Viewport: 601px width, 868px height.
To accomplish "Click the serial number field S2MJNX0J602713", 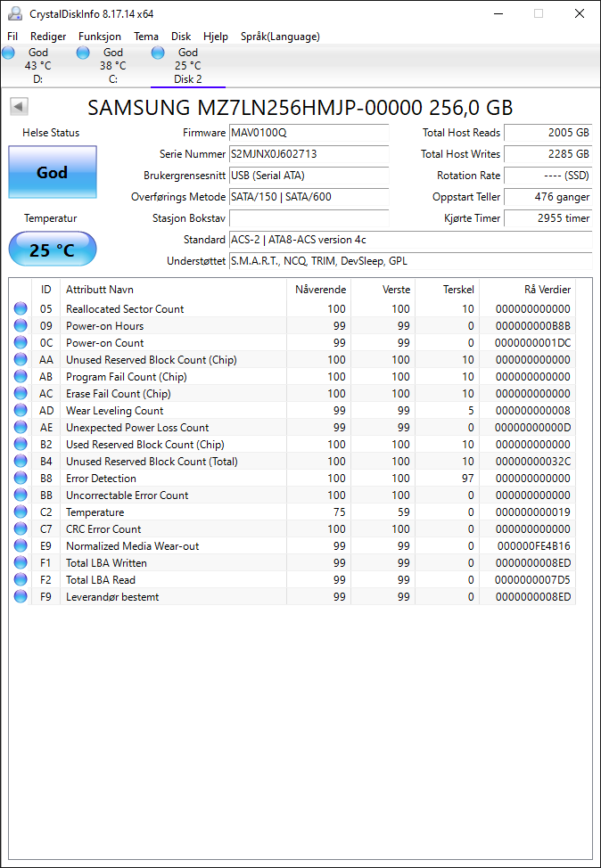I will tap(309, 154).
